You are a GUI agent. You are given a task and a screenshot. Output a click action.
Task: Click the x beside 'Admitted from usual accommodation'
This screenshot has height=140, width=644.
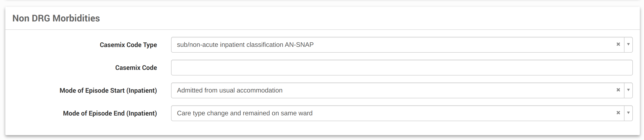[x=618, y=90]
